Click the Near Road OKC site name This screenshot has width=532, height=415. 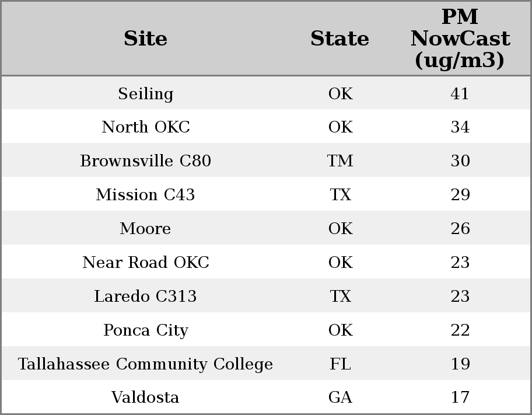pos(145,263)
